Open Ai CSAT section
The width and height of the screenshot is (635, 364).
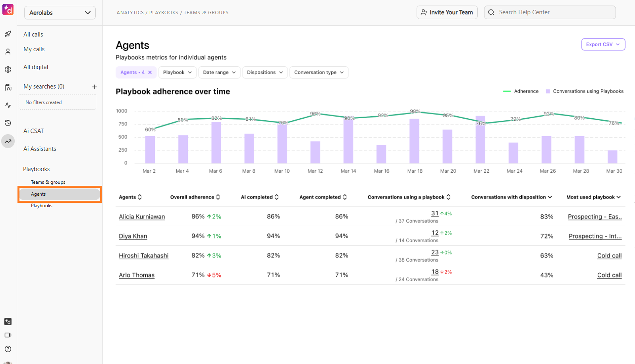click(34, 131)
